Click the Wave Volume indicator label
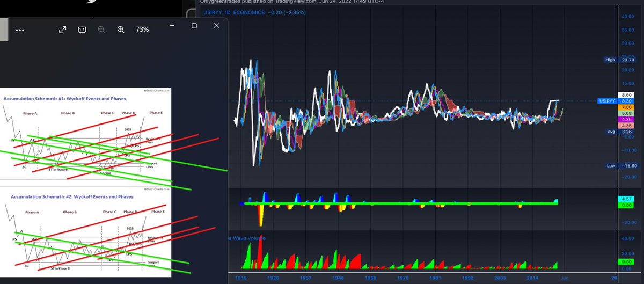Screen dimensions: 644x284 tap(247, 238)
